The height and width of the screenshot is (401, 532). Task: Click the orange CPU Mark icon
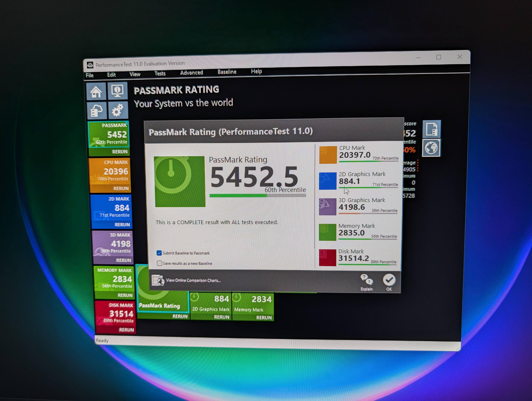[x=328, y=155]
